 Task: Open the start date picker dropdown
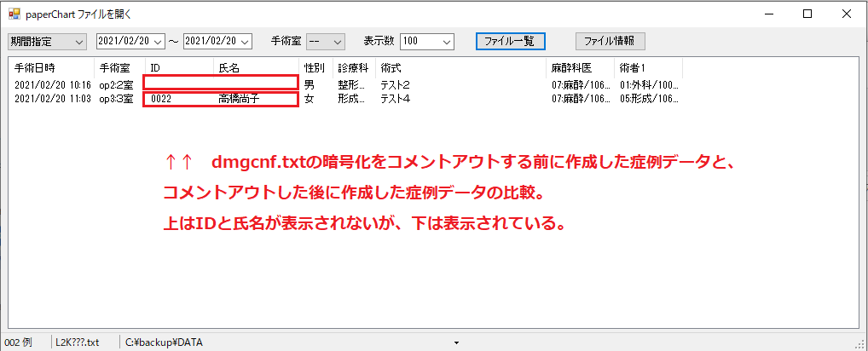tap(159, 41)
